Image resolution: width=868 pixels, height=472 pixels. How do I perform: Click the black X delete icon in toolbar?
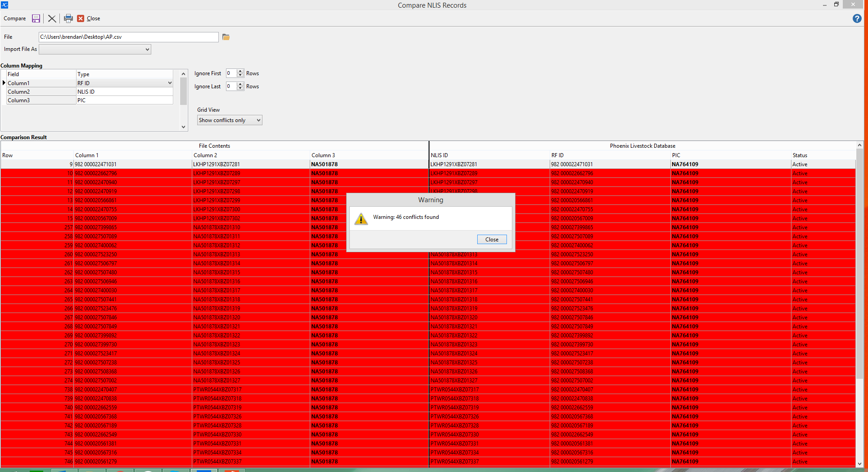pyautogui.click(x=52, y=18)
